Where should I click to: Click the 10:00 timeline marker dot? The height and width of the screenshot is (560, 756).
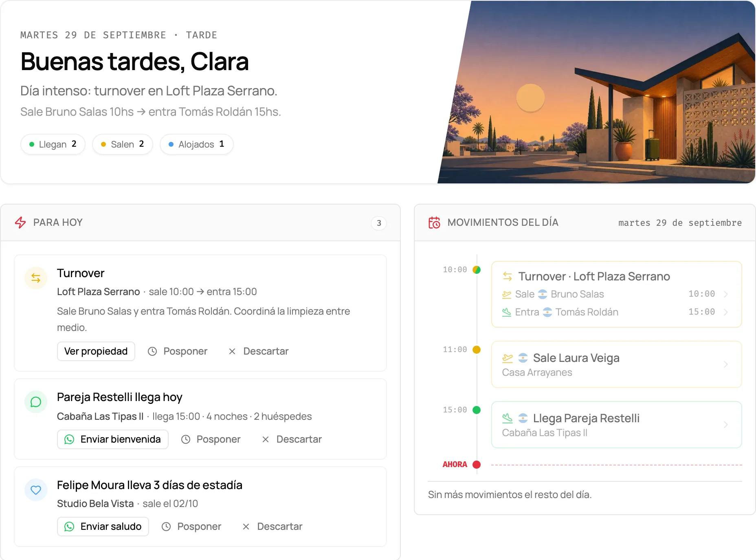(x=477, y=270)
